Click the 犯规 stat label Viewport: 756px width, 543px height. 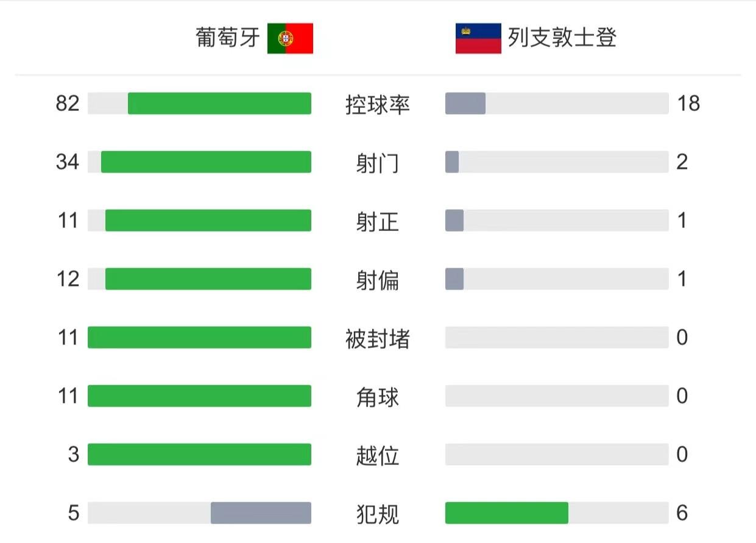[378, 514]
